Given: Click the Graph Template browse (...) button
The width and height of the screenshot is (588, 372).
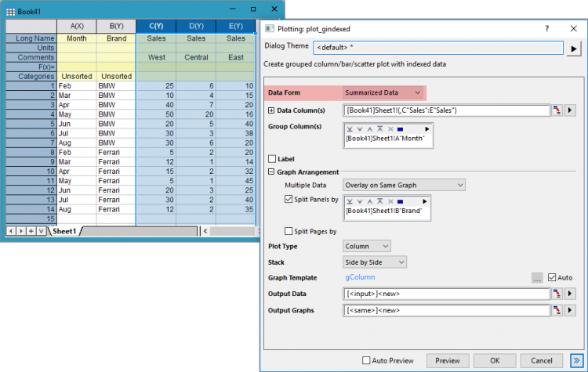Looking at the screenshot, I should pyautogui.click(x=537, y=277).
